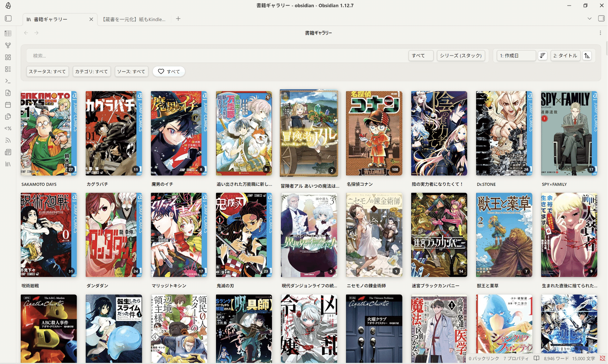Open the Templater <% ribbon icon
Viewport: 608px width, 364px height.
click(x=8, y=128)
